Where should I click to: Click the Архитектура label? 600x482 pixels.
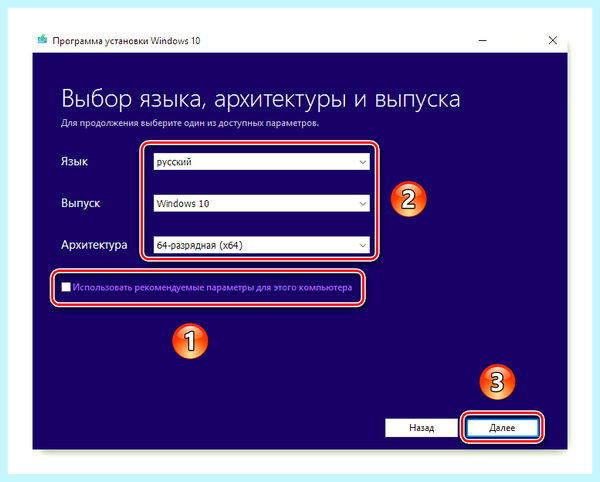pyautogui.click(x=94, y=245)
